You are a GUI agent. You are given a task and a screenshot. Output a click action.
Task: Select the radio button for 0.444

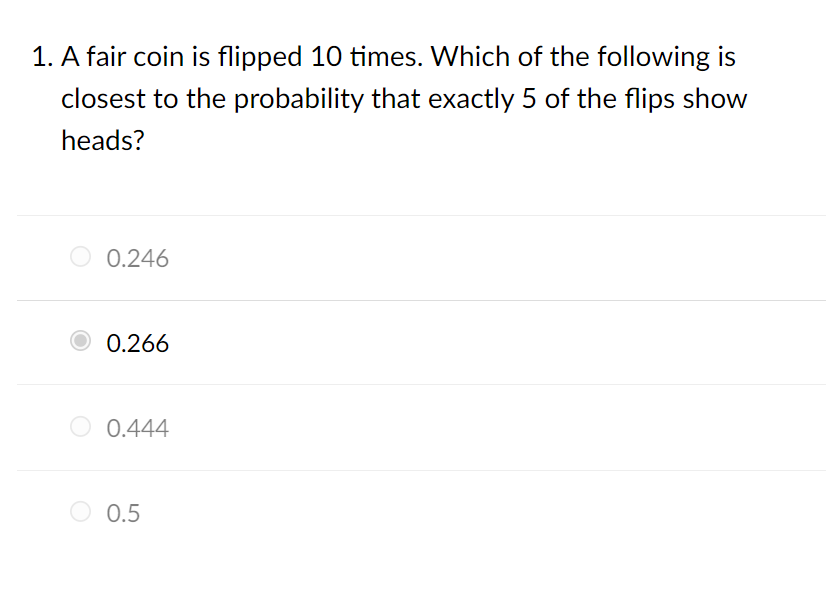(x=80, y=427)
